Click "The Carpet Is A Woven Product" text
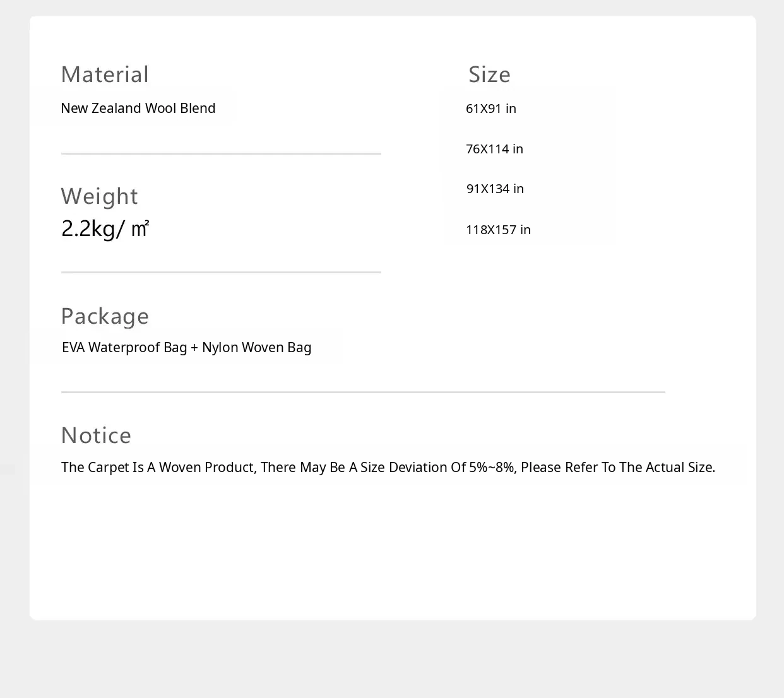 click(158, 468)
